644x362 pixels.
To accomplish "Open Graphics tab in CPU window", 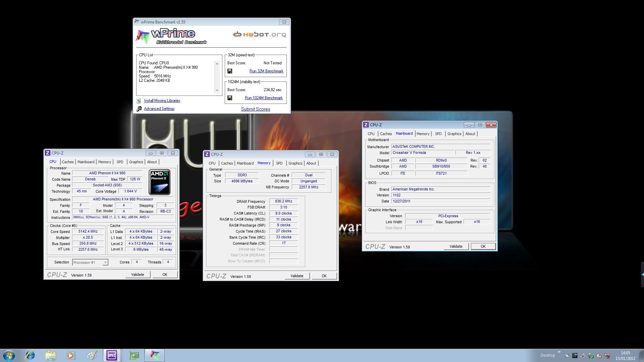I will 136,162.
